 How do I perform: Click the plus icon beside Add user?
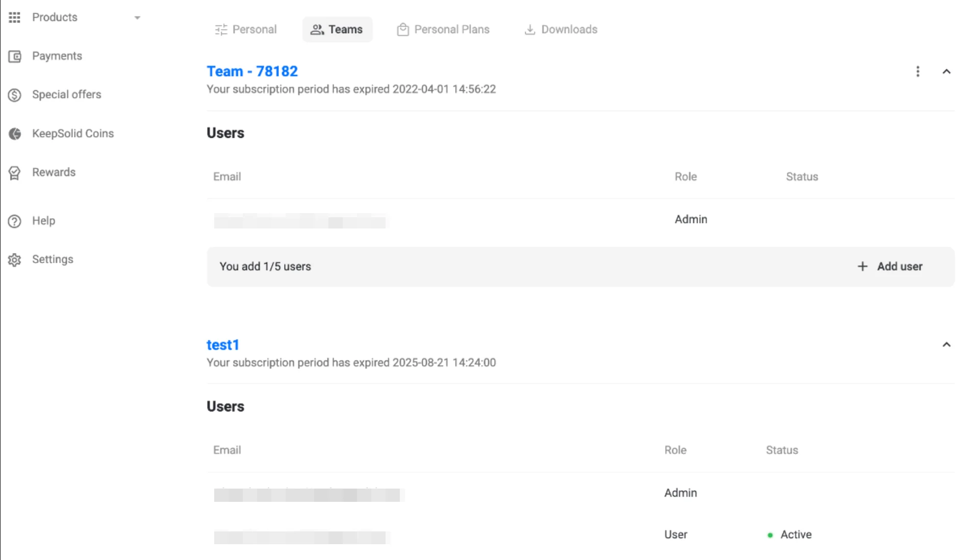point(862,266)
